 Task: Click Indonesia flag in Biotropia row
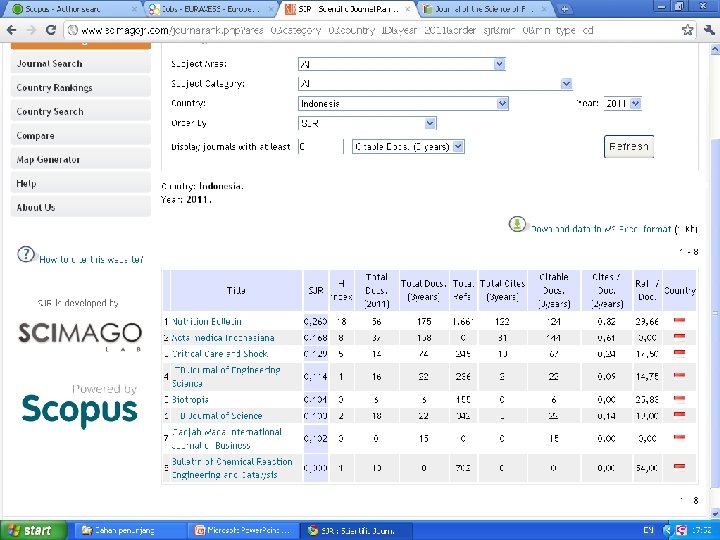[679, 399]
